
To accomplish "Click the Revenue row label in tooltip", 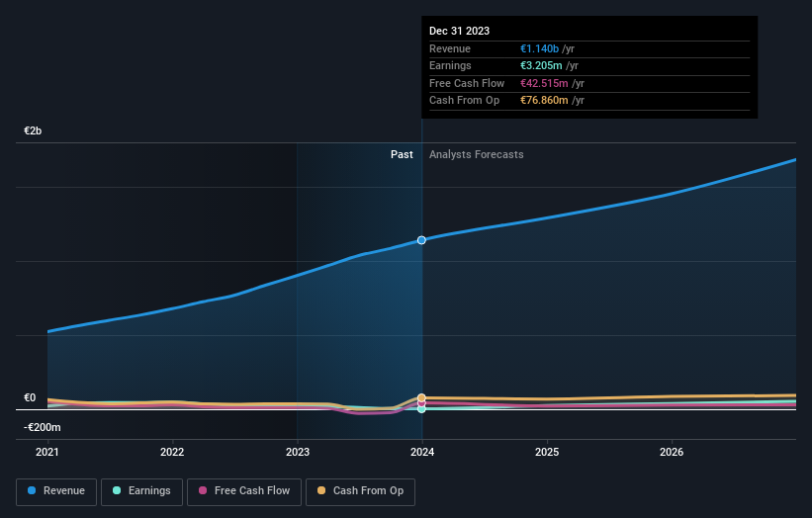I will pos(450,48).
